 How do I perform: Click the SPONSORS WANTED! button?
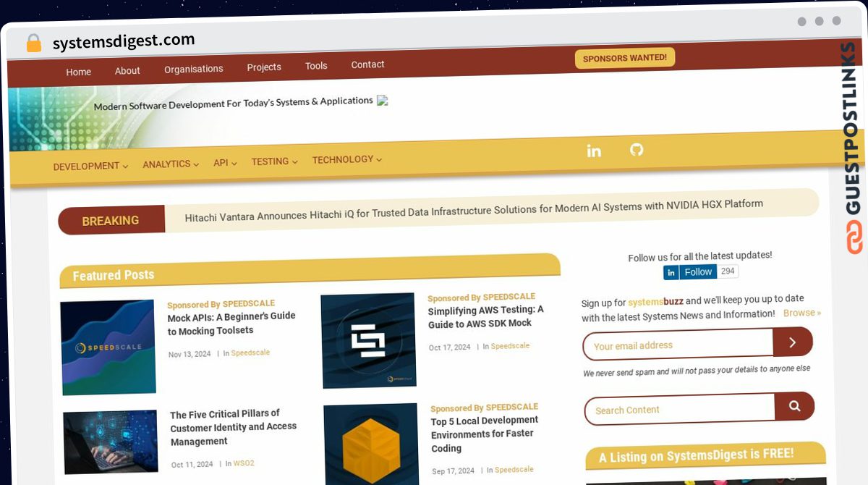click(x=625, y=58)
